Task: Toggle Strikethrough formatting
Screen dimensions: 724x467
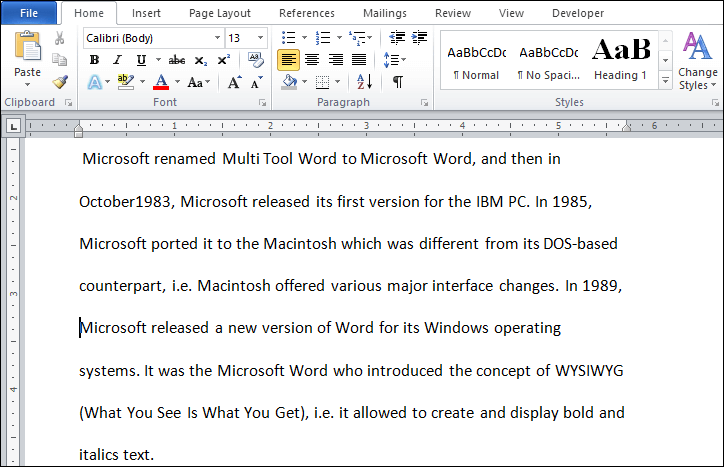Action: (x=176, y=60)
